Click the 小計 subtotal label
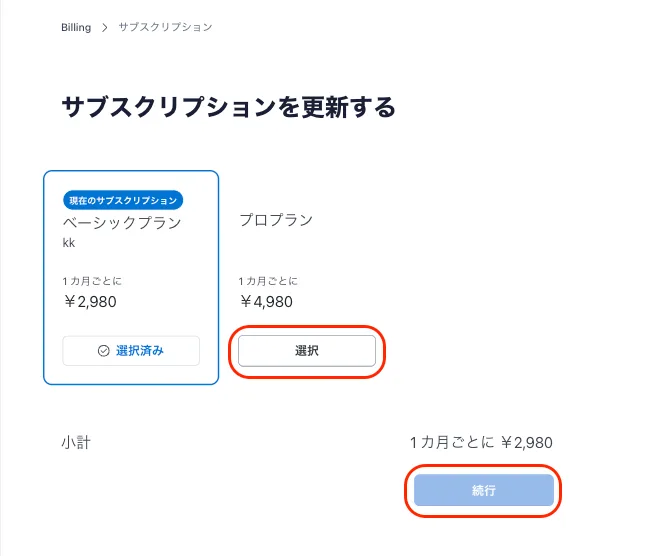Screen dimensions: 649x556 (76, 442)
